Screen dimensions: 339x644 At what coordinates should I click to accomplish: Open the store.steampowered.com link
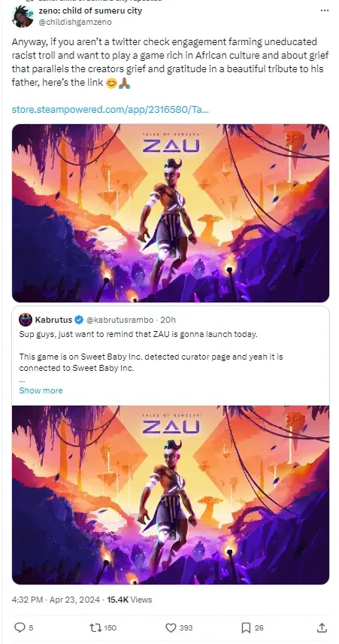point(110,110)
